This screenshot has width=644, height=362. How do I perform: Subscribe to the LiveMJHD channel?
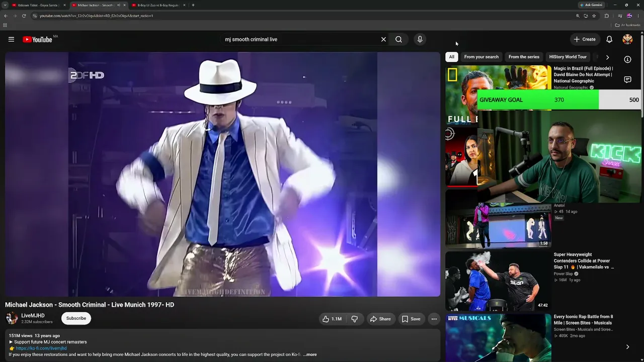76,318
